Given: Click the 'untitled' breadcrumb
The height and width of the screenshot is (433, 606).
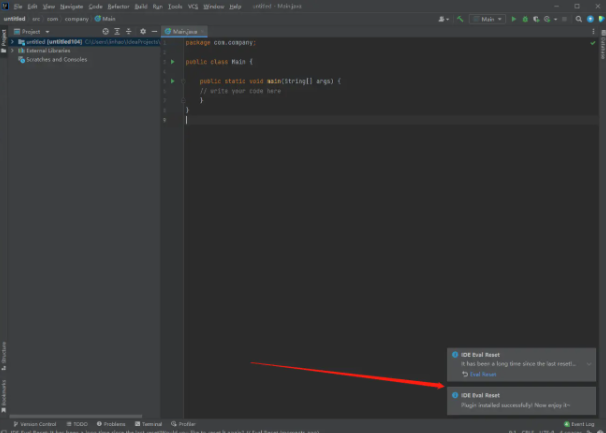Looking at the screenshot, I should tap(14, 19).
